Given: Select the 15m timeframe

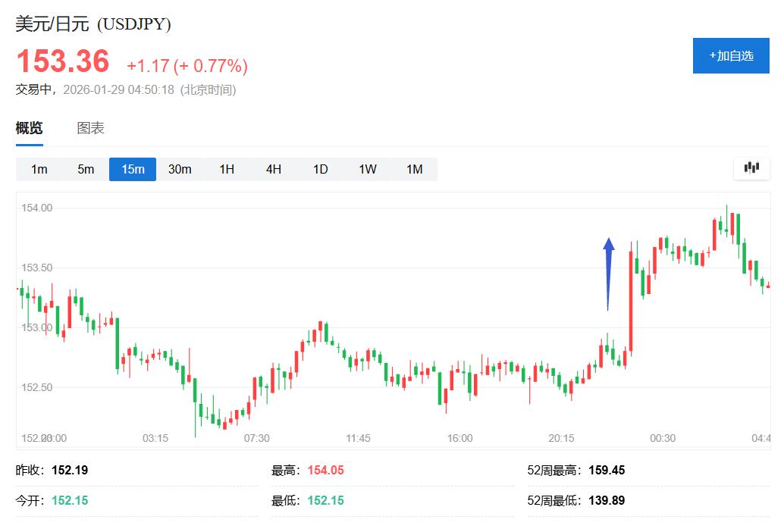Looking at the screenshot, I should 133,169.
